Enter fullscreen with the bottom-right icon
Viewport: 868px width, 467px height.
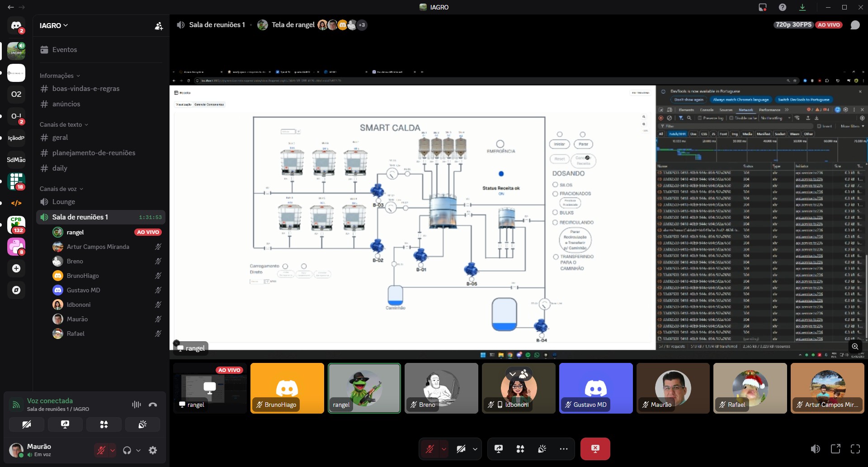point(855,449)
